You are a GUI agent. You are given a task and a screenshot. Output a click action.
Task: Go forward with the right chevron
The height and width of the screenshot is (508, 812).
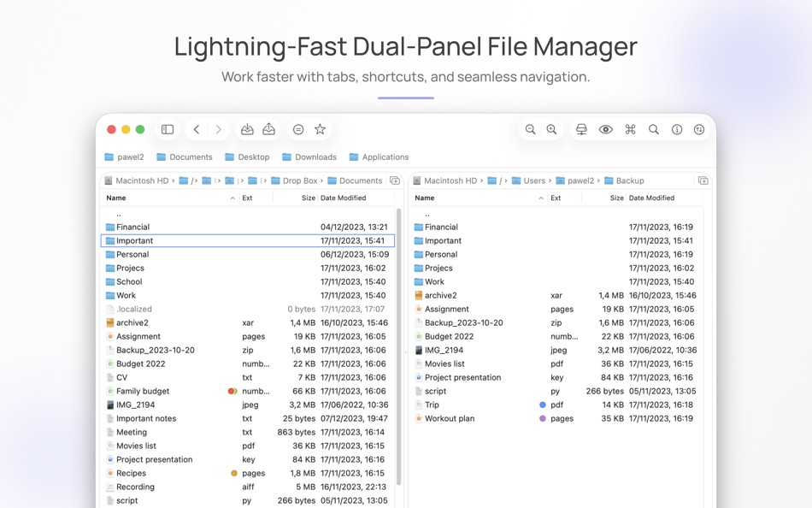coord(219,130)
